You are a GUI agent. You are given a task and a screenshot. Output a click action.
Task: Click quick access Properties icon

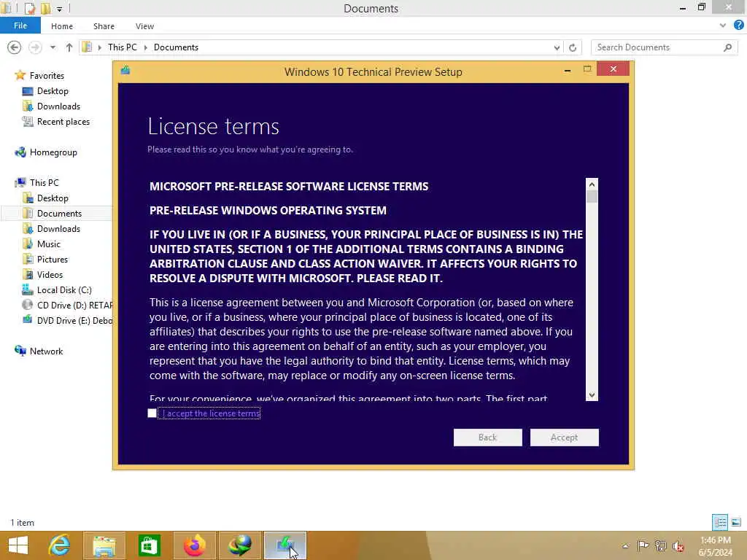click(29, 8)
